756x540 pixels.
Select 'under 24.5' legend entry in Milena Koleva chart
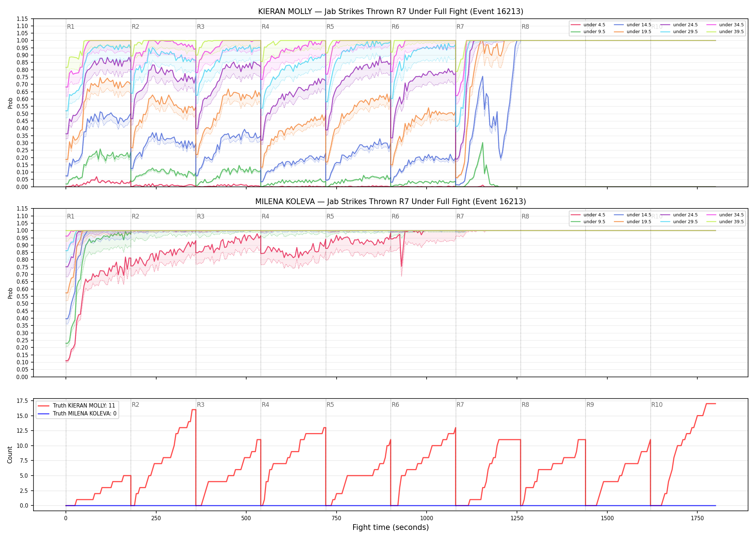coord(679,215)
